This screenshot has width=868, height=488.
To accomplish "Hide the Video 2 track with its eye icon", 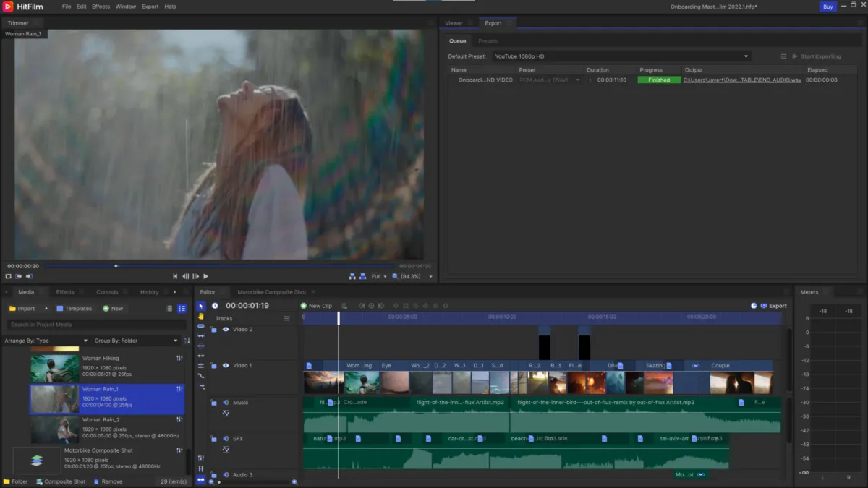I will (x=226, y=330).
